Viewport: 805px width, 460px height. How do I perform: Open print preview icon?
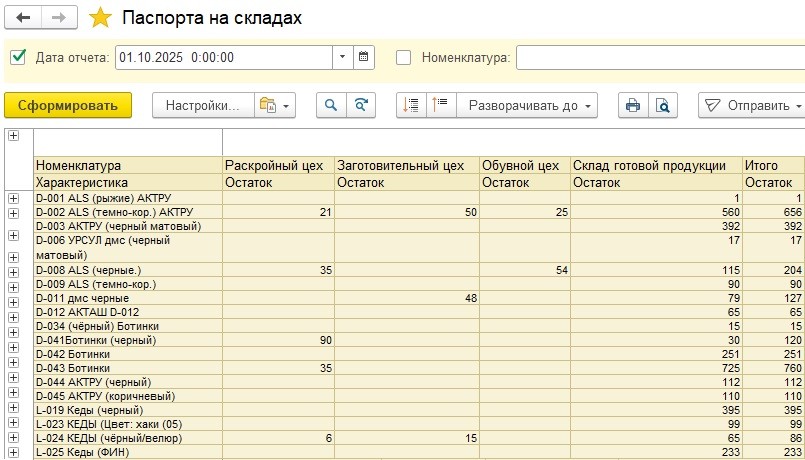pos(662,105)
